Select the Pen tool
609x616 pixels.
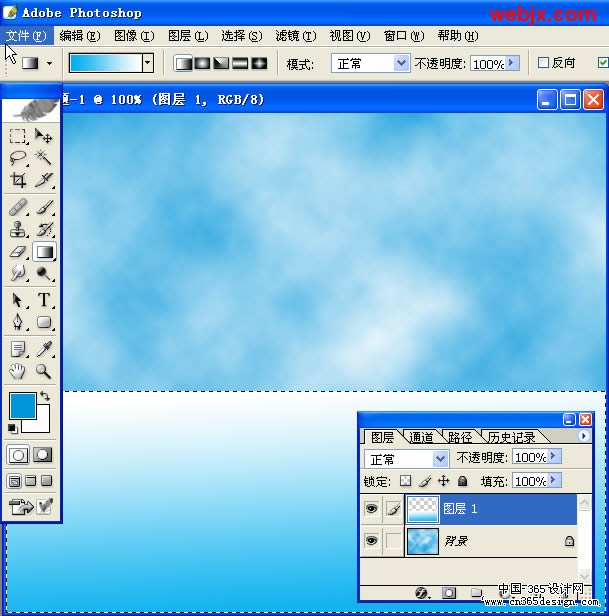coord(18,322)
